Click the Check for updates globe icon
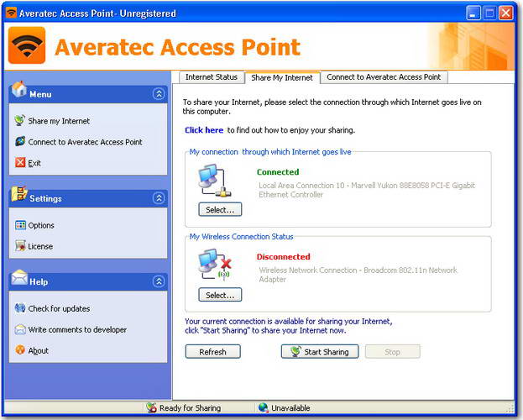Image resolution: width=523 pixels, height=420 pixels. click(x=20, y=307)
